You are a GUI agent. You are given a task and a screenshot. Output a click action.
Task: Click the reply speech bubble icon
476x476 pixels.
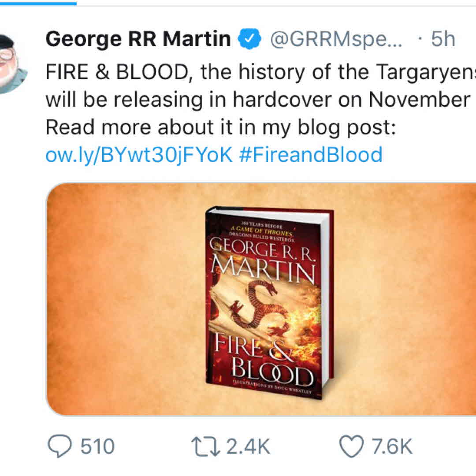point(59,446)
